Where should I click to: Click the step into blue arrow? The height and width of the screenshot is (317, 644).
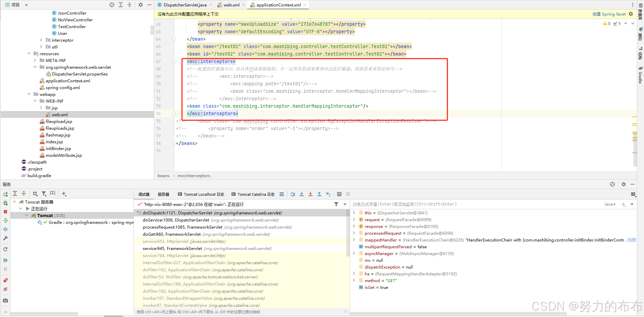302,194
